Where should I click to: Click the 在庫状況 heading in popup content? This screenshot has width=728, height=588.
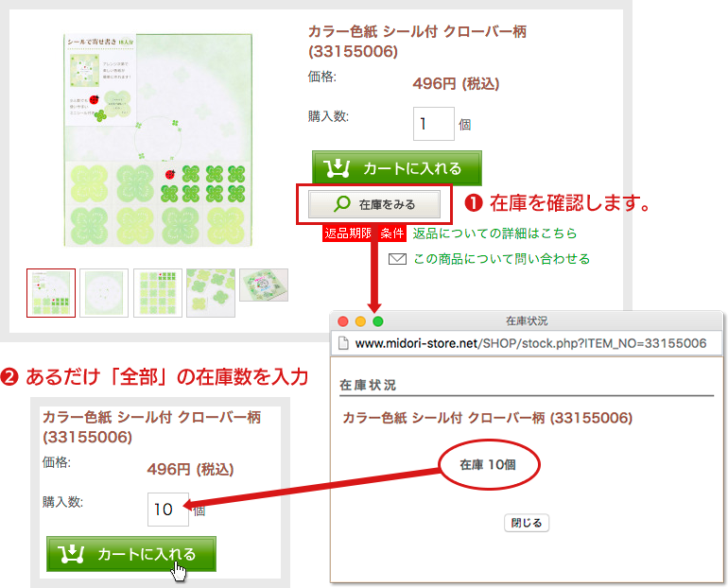point(368,385)
